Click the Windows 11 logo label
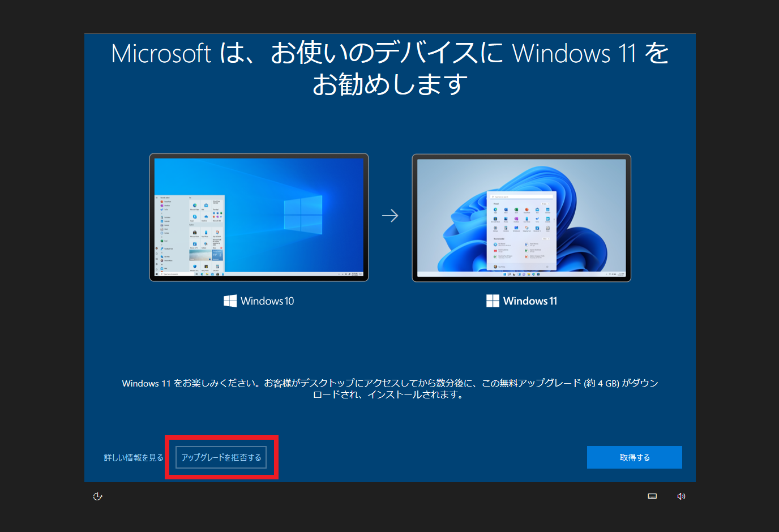 [x=521, y=301]
